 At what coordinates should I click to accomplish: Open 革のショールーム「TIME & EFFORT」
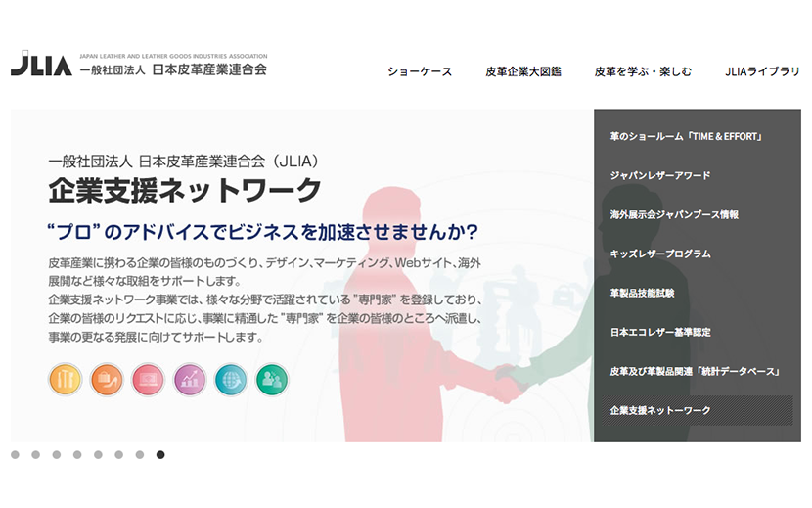click(686, 136)
